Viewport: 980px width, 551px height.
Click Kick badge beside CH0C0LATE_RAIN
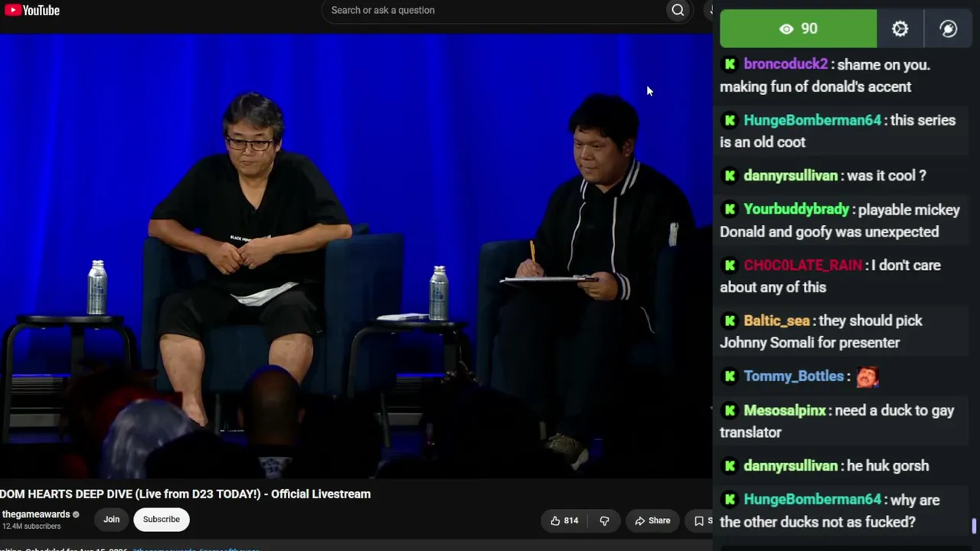tap(730, 266)
